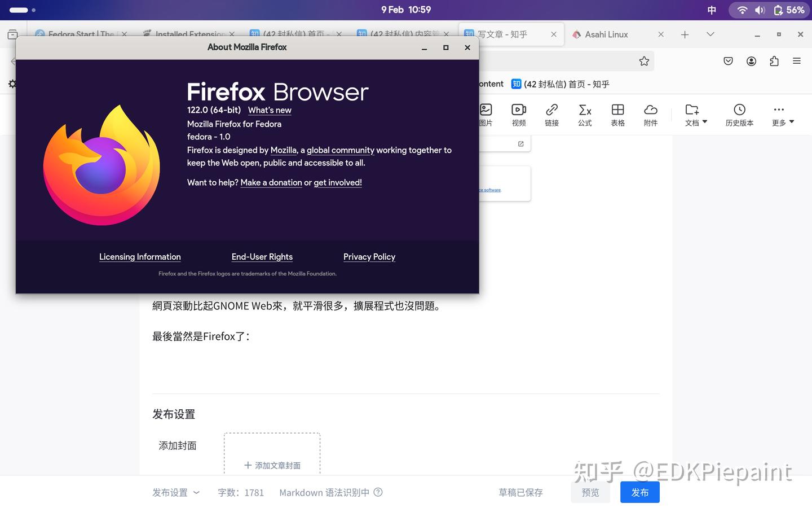This screenshot has height=508, width=812.
Task: Insert a table using the 表格 tool
Action: (618, 115)
